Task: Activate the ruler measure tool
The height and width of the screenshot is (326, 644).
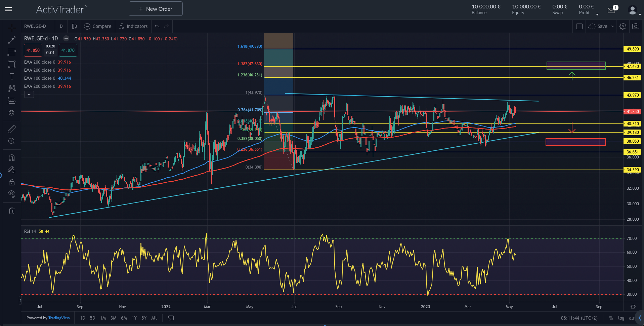Action: pos(12,129)
